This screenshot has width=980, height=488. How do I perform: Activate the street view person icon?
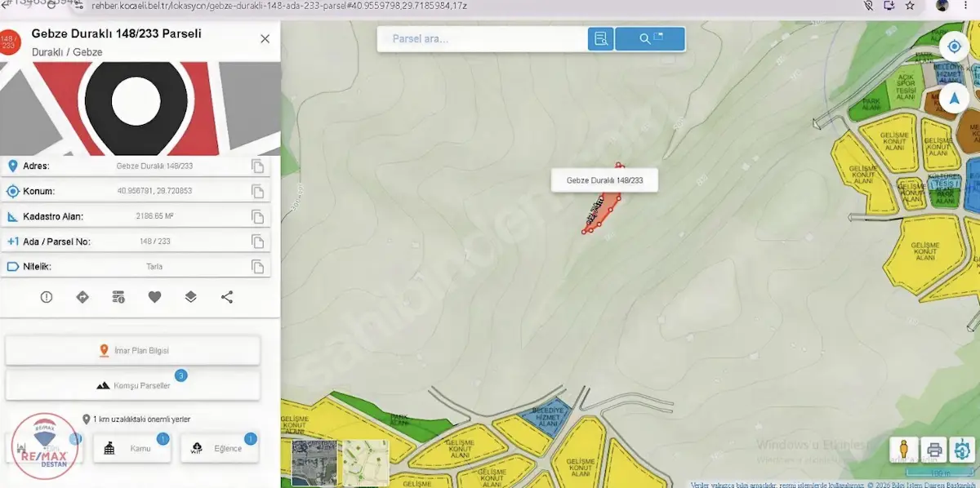[903, 449]
